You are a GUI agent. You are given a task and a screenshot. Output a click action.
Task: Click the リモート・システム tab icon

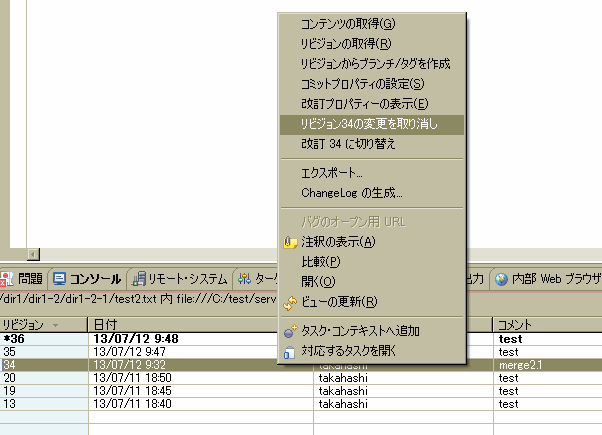[x=139, y=279]
